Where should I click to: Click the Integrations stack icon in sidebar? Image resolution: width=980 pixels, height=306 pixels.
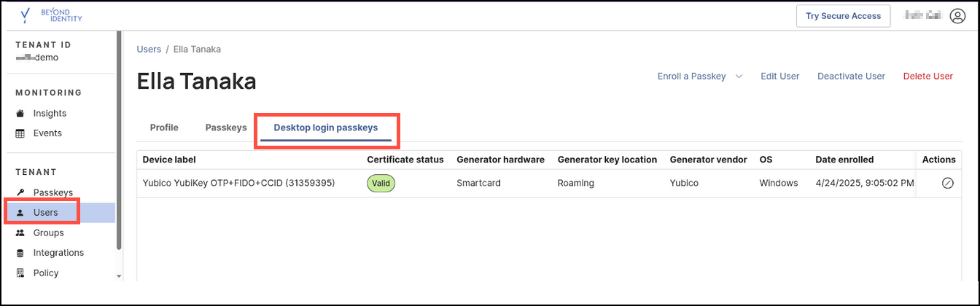click(x=20, y=253)
